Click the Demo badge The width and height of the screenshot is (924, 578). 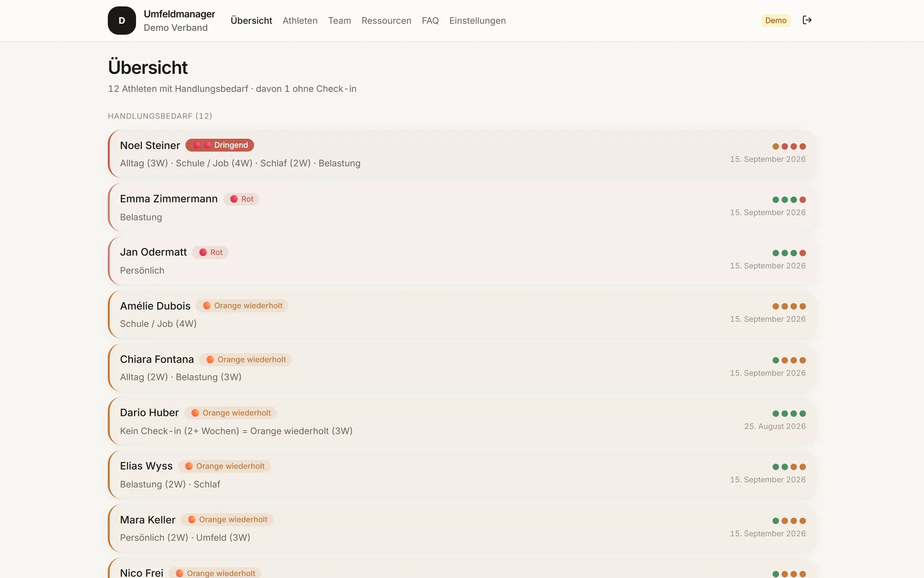point(776,21)
